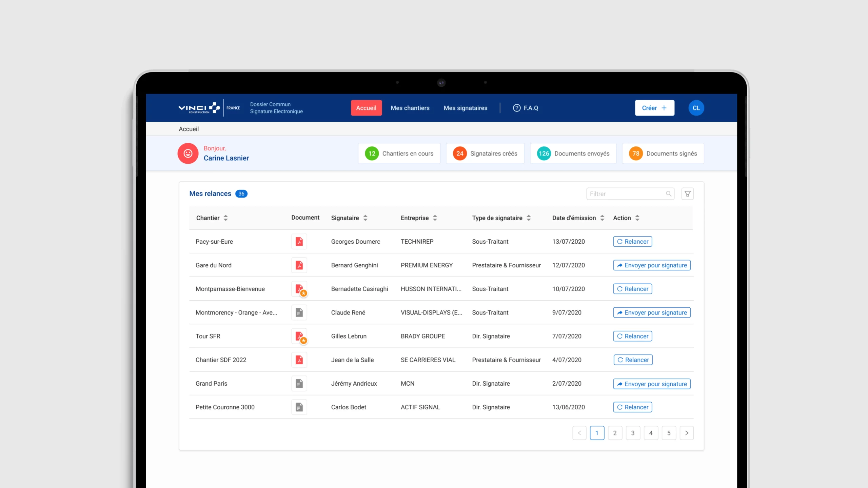Image resolution: width=868 pixels, height=488 pixels.
Task: Sort by Entreprise column arrows
Action: [435, 218]
